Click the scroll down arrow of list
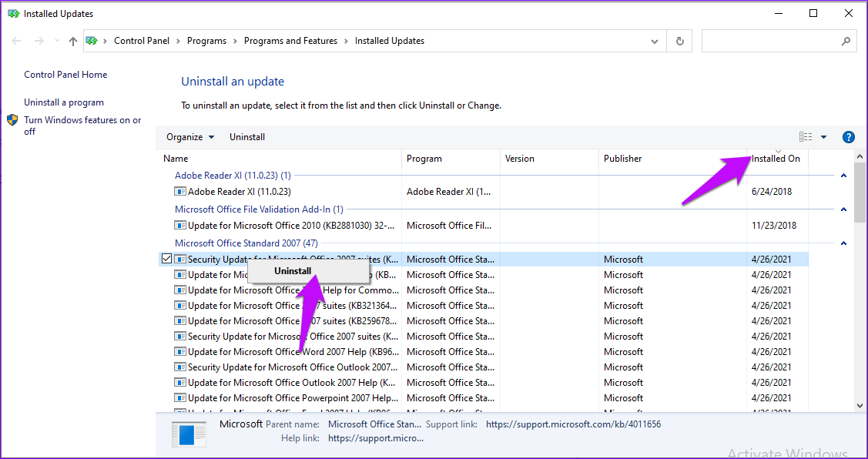This screenshot has height=459, width=868. [860, 405]
